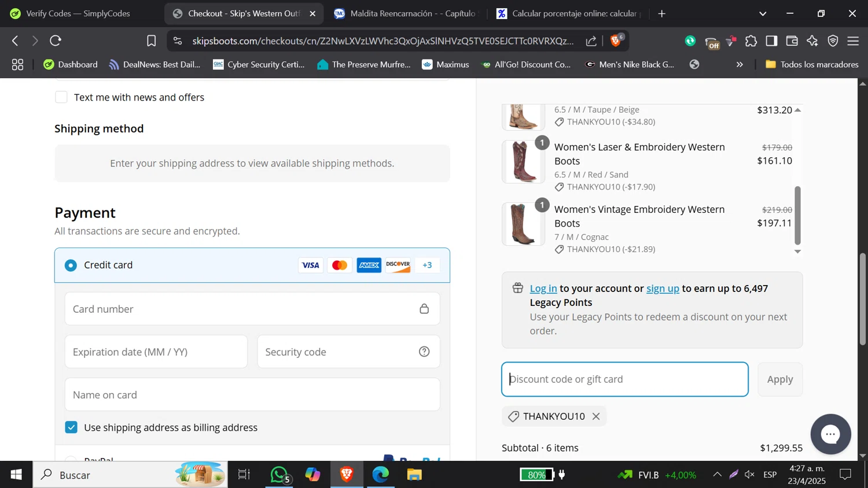Viewport: 868px width, 488px height.
Task: Focus the Security code field
Action: 348,352
